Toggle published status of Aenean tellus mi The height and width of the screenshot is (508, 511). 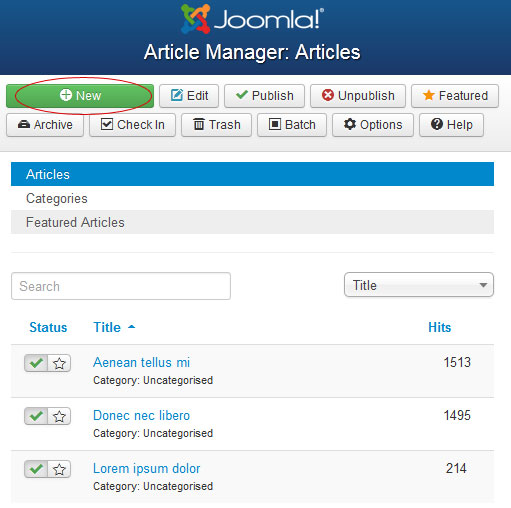pyautogui.click(x=36, y=363)
